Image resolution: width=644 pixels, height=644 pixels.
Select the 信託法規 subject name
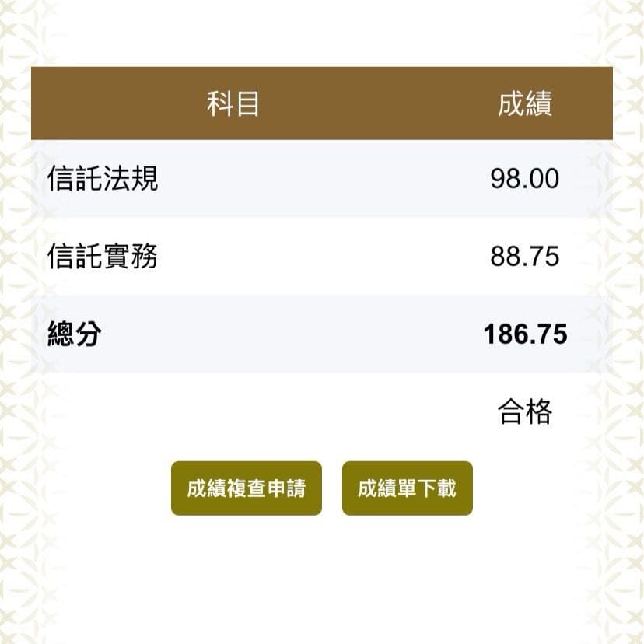coord(103,178)
